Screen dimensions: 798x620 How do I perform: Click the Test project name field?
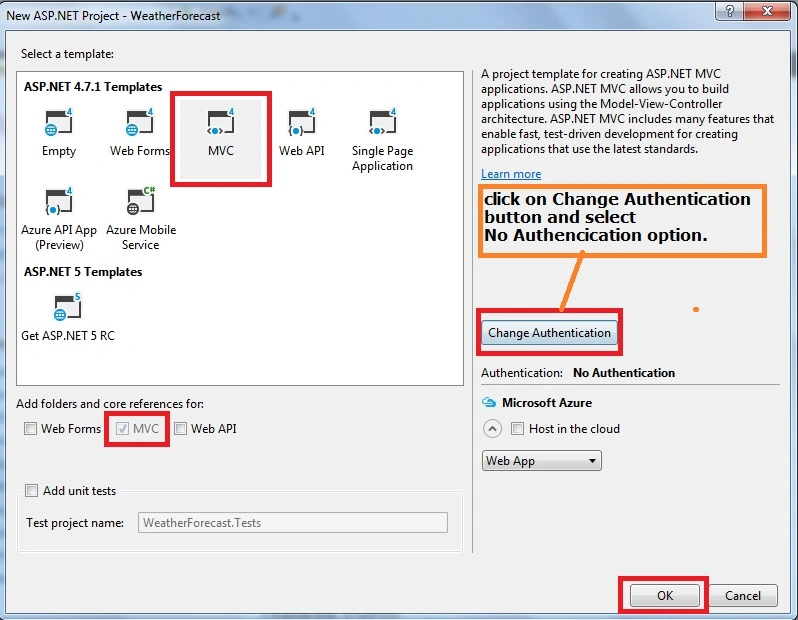coord(293,523)
